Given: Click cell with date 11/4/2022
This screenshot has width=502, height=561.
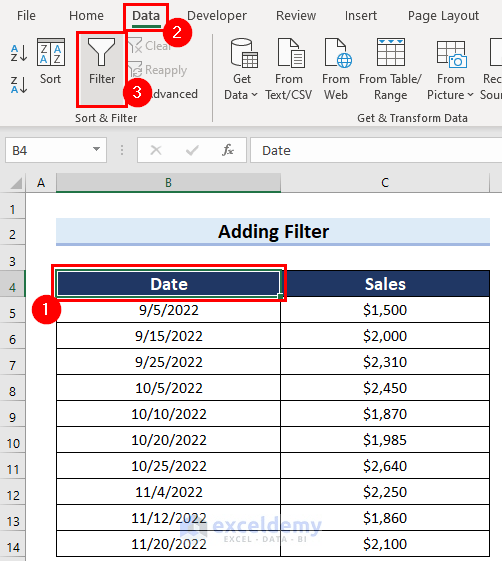Looking at the screenshot, I should click(169, 492).
